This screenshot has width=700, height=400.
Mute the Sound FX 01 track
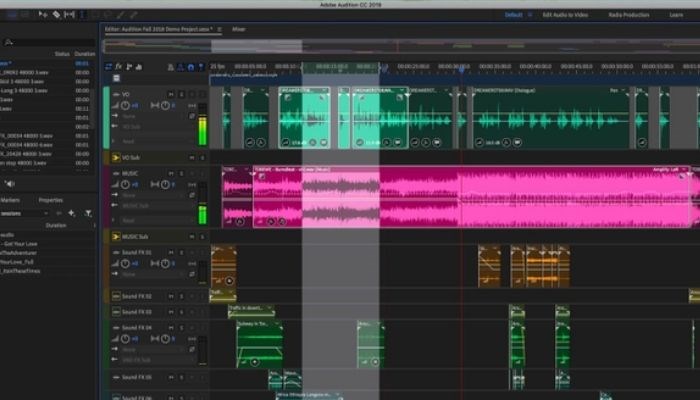[x=171, y=253]
